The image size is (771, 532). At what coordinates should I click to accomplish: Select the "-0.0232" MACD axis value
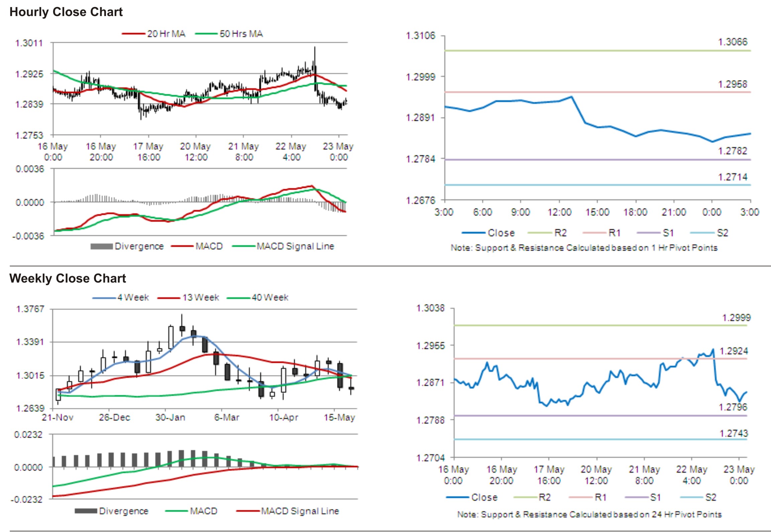[x=26, y=500]
